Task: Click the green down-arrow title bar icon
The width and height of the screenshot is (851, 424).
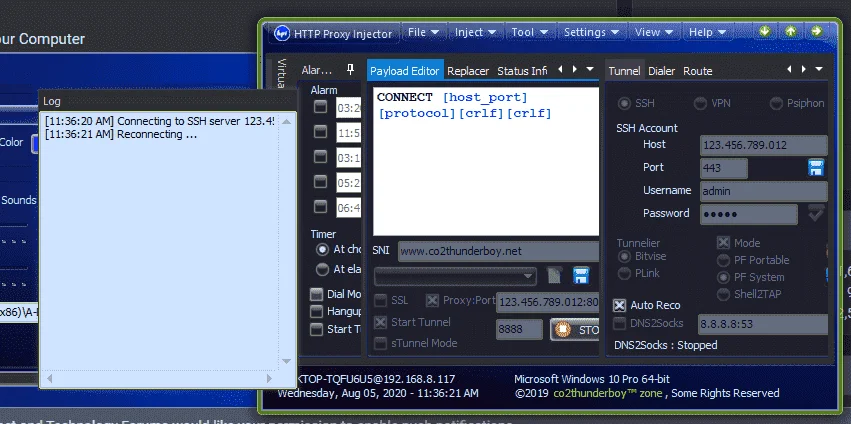Action: 764,31
